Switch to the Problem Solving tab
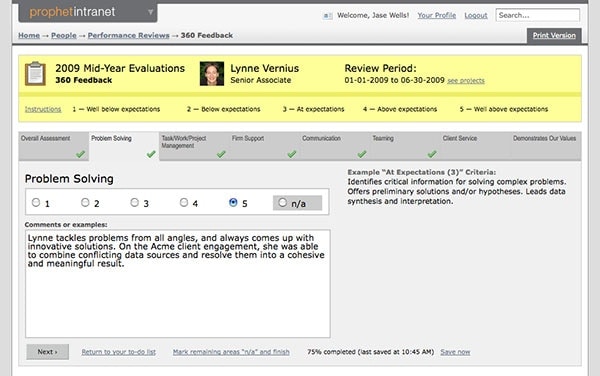Screen dimensions: 600x376 tap(124, 146)
